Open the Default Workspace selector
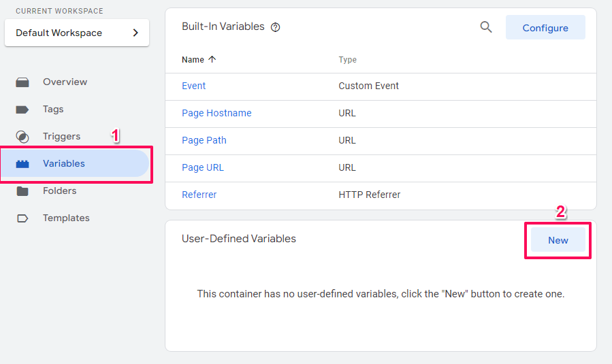 click(77, 33)
